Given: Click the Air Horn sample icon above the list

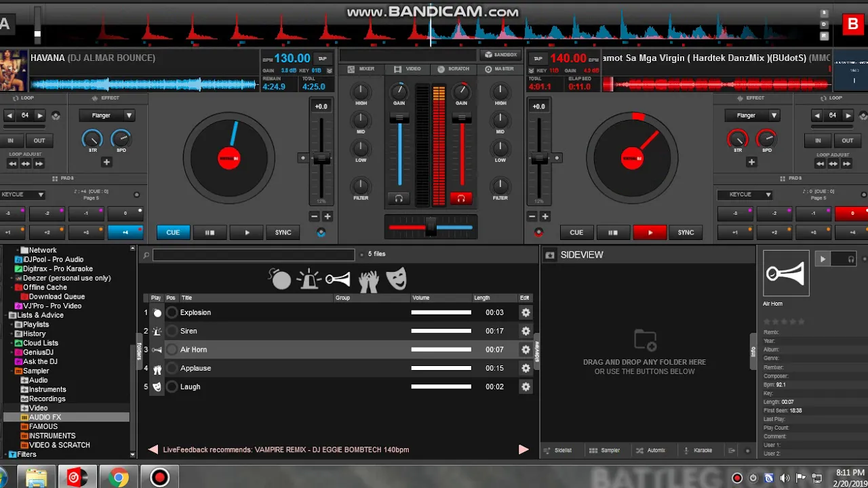Looking at the screenshot, I should pos(338,279).
